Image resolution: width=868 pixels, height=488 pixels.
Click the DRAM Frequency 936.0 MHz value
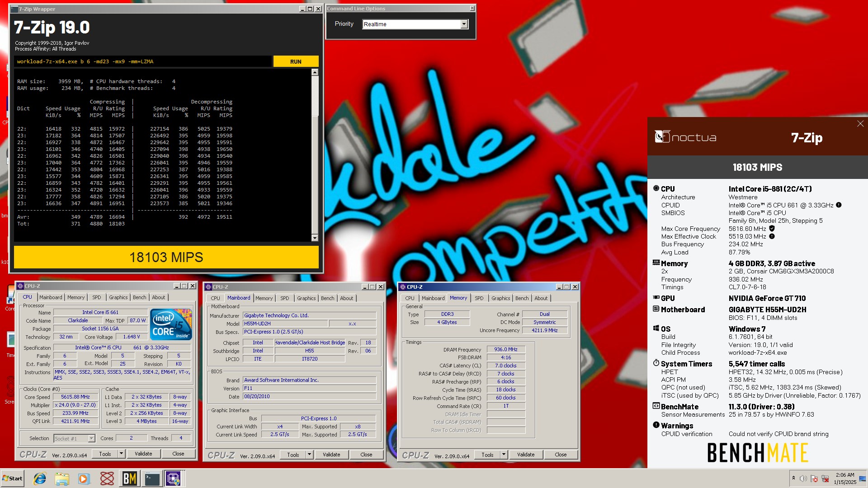506,349
